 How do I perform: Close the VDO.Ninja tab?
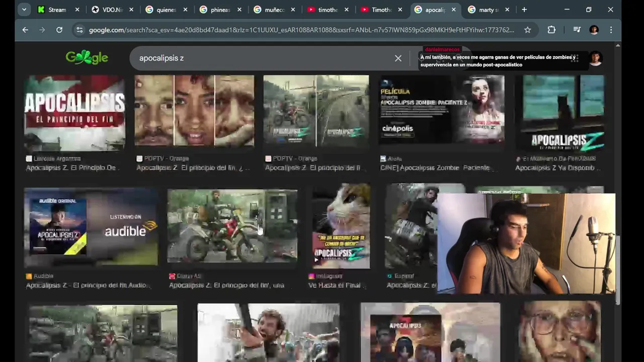[x=131, y=10]
